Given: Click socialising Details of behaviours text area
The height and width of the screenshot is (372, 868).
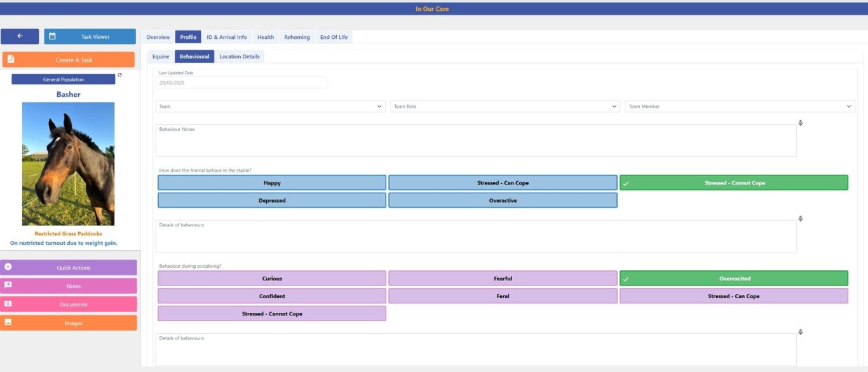Looking at the screenshot, I should click(x=476, y=349).
